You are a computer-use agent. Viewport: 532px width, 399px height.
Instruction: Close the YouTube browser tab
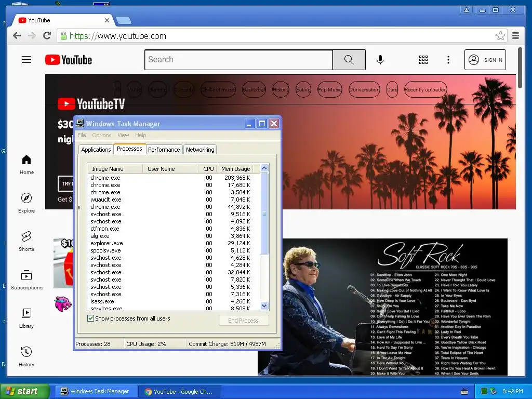(107, 20)
